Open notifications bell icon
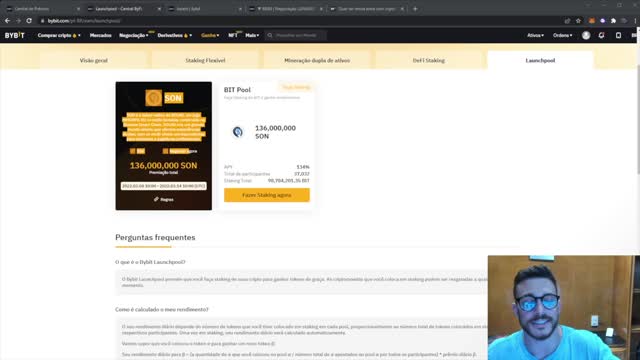This screenshot has width=640, height=360. [x=601, y=36]
